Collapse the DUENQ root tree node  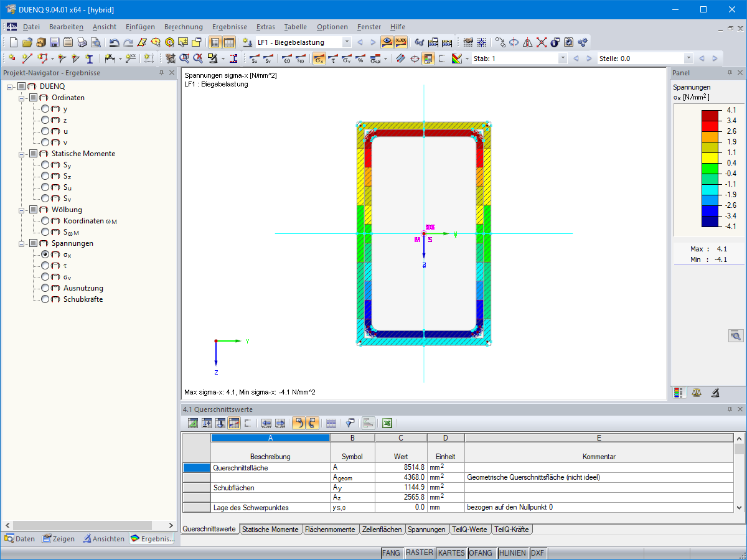[11, 86]
